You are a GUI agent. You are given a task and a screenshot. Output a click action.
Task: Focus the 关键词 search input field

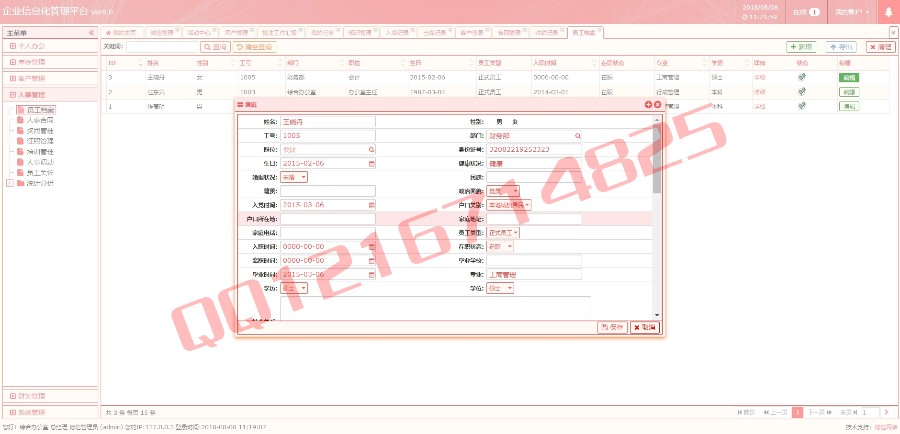point(162,47)
